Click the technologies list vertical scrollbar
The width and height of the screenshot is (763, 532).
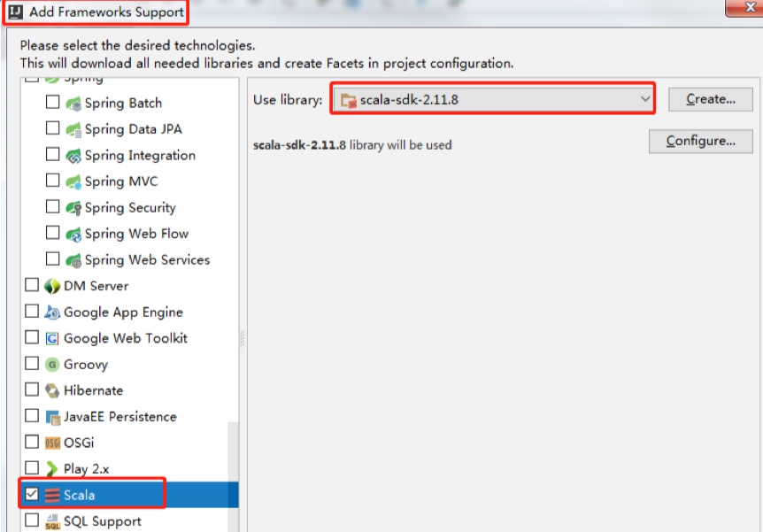[x=234, y=477]
